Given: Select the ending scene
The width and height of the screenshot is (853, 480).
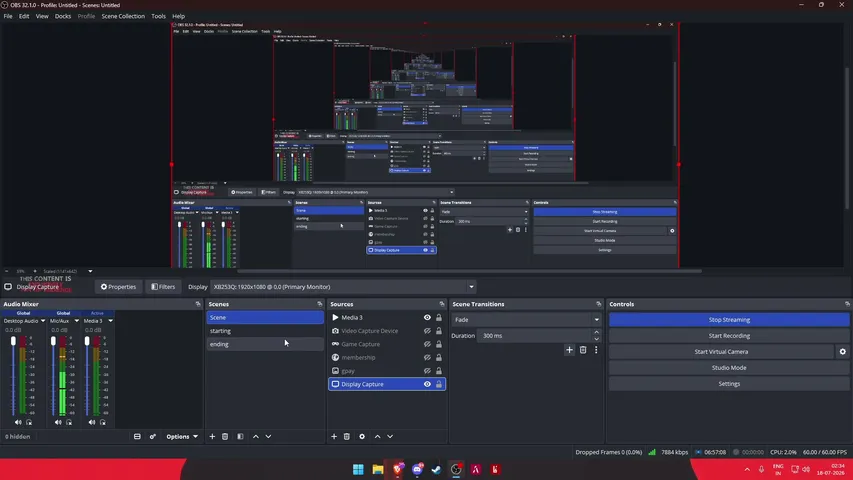Looking at the screenshot, I should click(265, 344).
